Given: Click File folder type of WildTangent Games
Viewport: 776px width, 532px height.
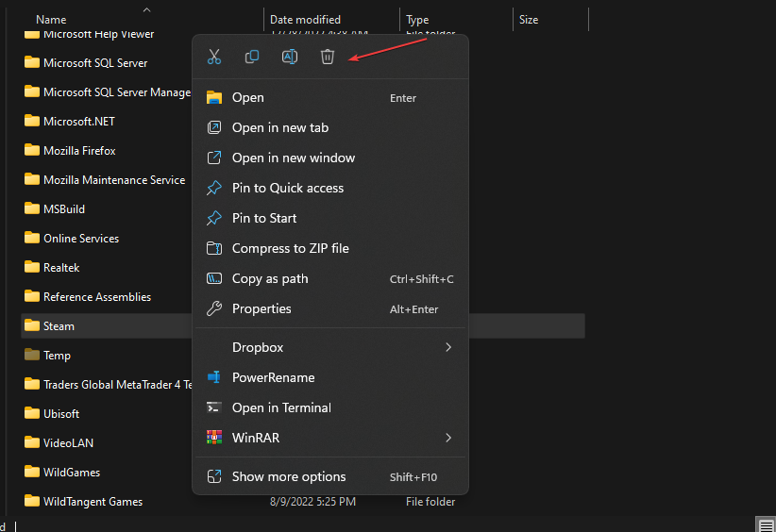Looking at the screenshot, I should coord(430,502).
